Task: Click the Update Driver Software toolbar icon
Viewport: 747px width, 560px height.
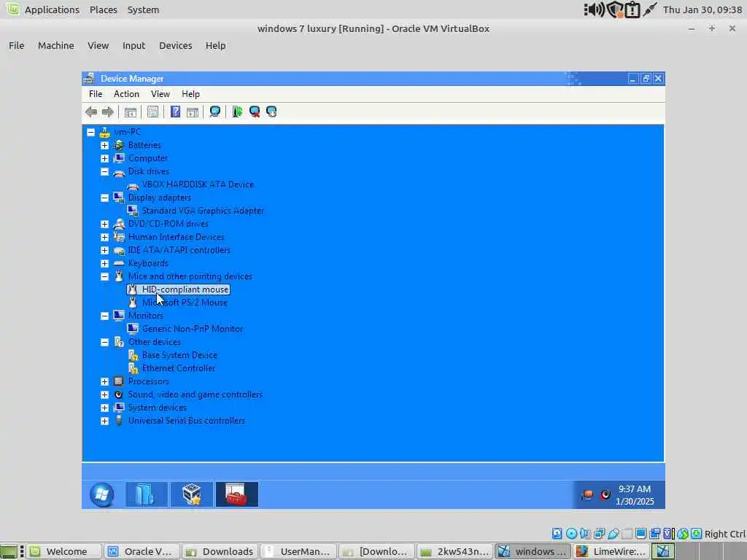Action: click(x=237, y=112)
